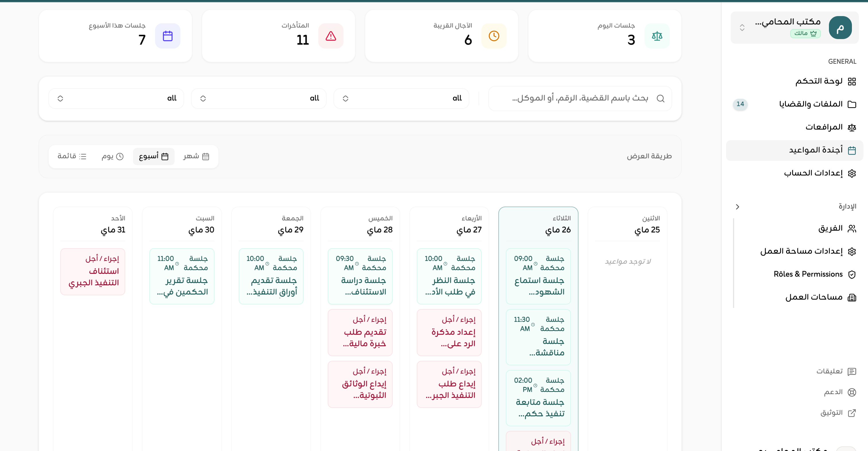Click the clock icon in الآجال القريبة card

494,36
